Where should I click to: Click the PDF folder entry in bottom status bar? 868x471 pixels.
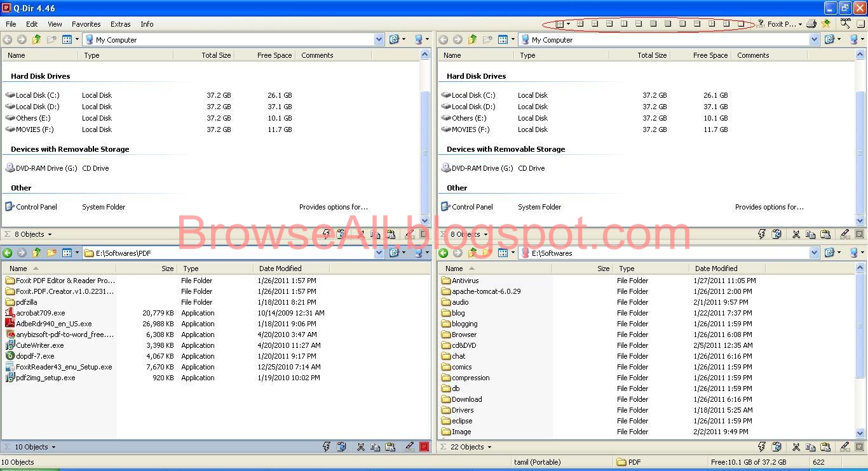[629, 462]
